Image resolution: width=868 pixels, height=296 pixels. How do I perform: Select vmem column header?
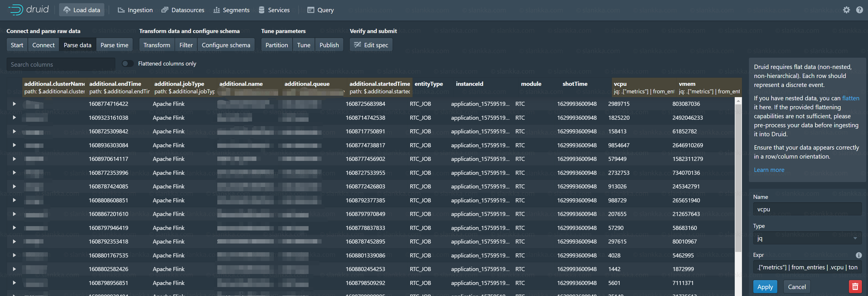(709, 87)
